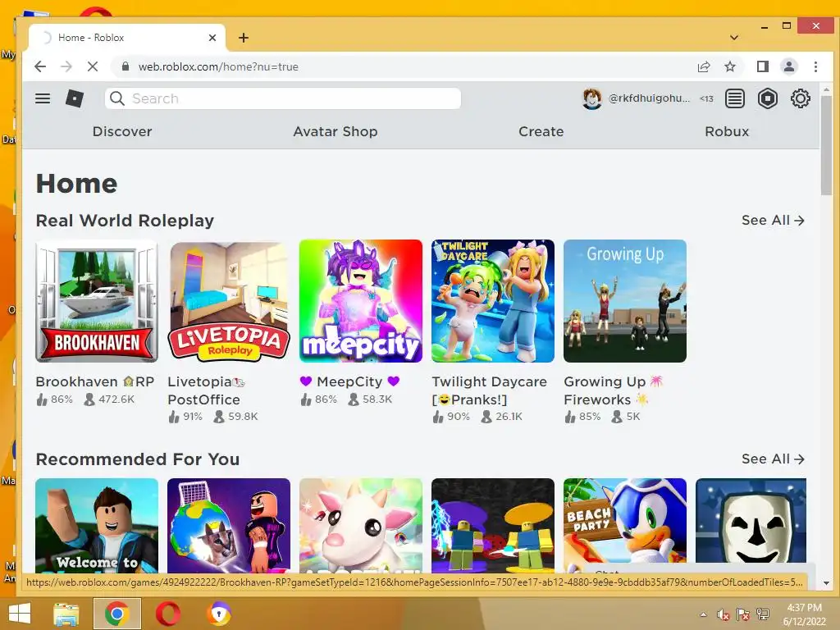Go back in browser history

click(x=40, y=66)
